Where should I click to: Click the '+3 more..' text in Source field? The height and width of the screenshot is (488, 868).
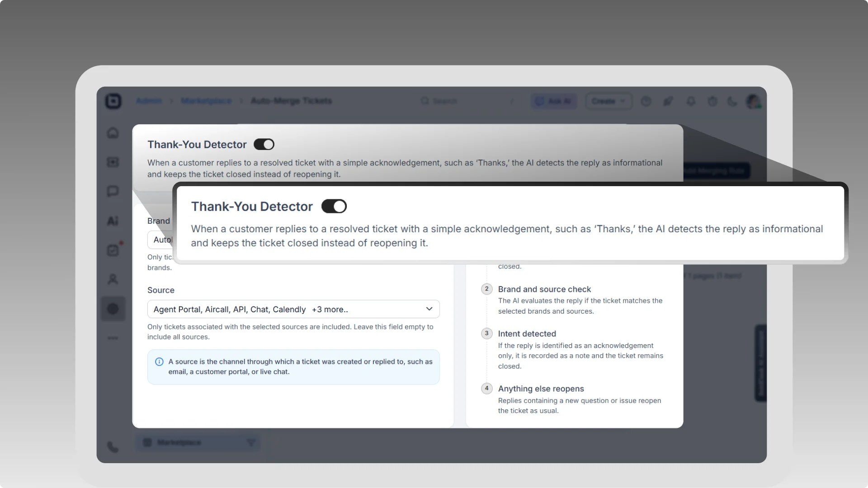(x=330, y=310)
